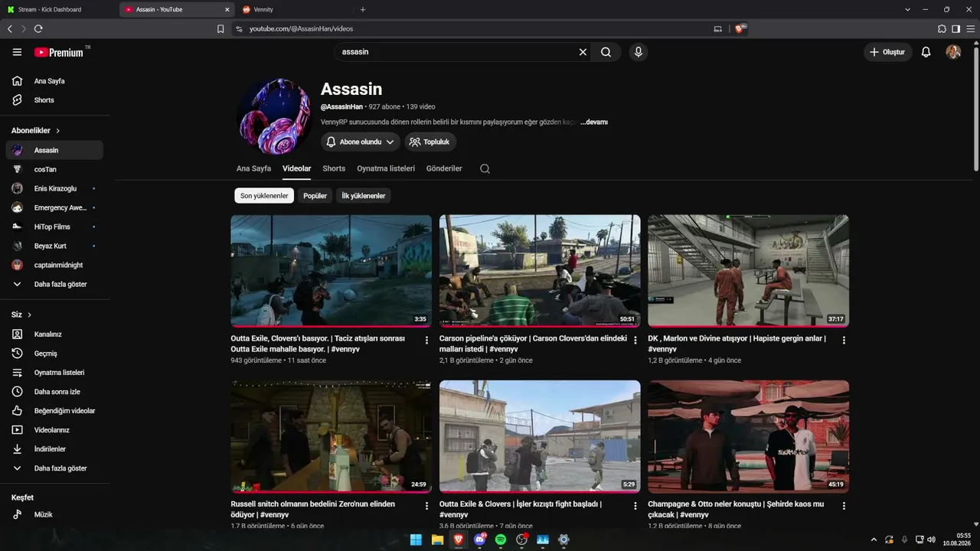Viewport: 980px width, 551px height.
Task: Open options for Outta Exile & Clovers fight video
Action: tap(635, 506)
